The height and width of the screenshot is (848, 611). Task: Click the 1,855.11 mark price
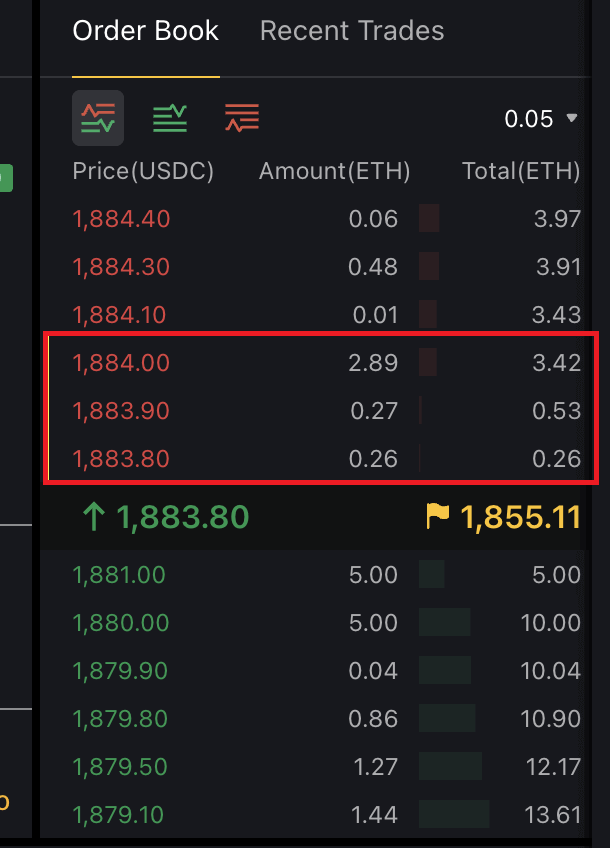(519, 517)
